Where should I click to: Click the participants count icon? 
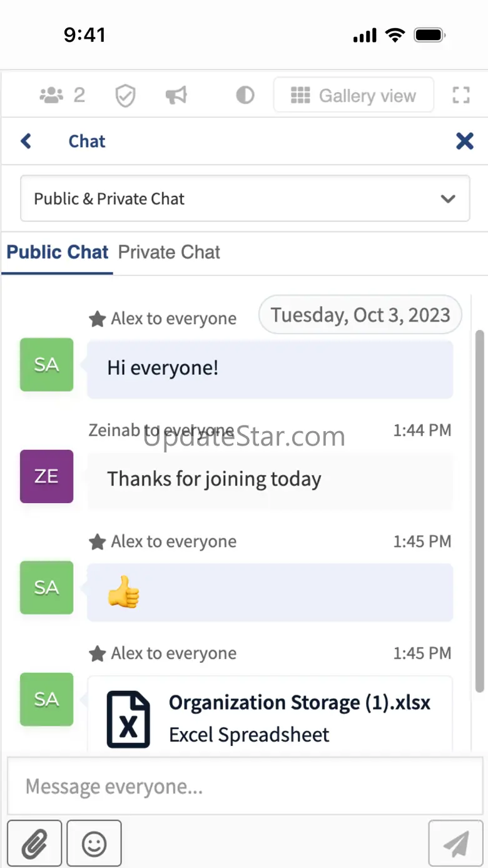(x=62, y=95)
